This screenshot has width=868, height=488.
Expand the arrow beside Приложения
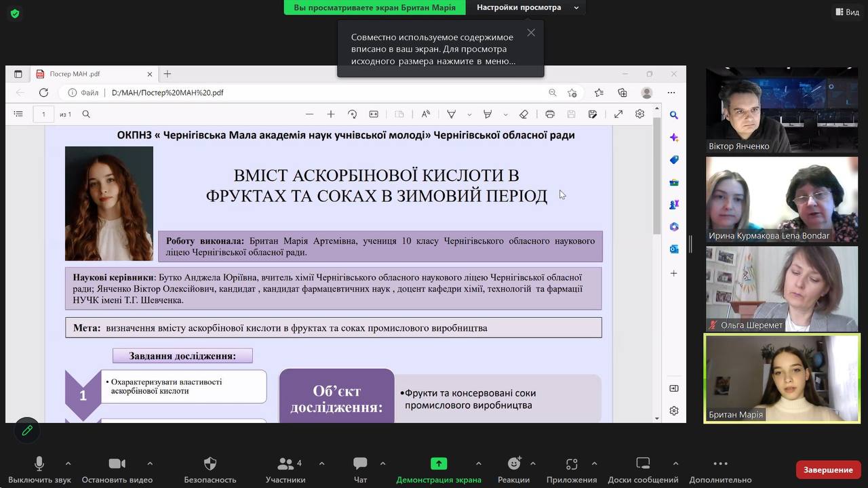(x=594, y=464)
